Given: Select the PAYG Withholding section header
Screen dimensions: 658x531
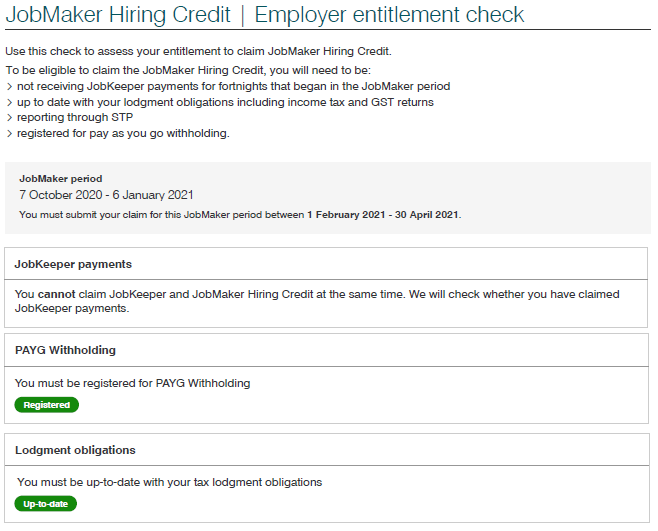Looking at the screenshot, I should click(66, 350).
